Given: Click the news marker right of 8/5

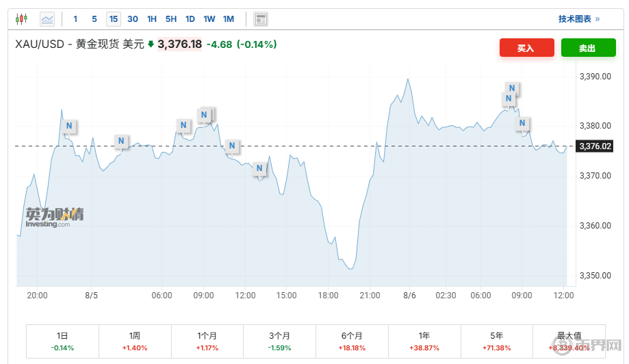Looking at the screenshot, I should 121,142.
